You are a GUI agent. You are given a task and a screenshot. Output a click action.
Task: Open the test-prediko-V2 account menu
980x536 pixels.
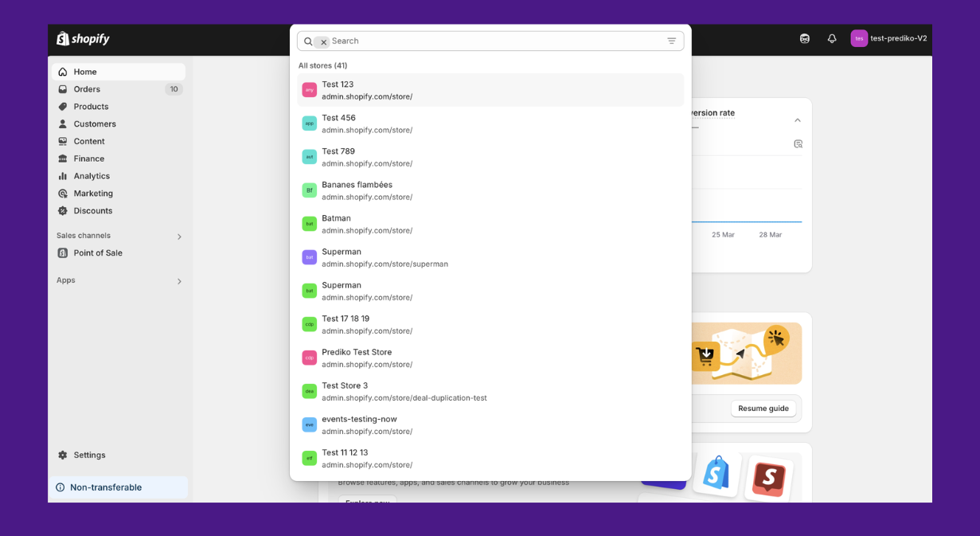pyautogui.click(x=888, y=38)
